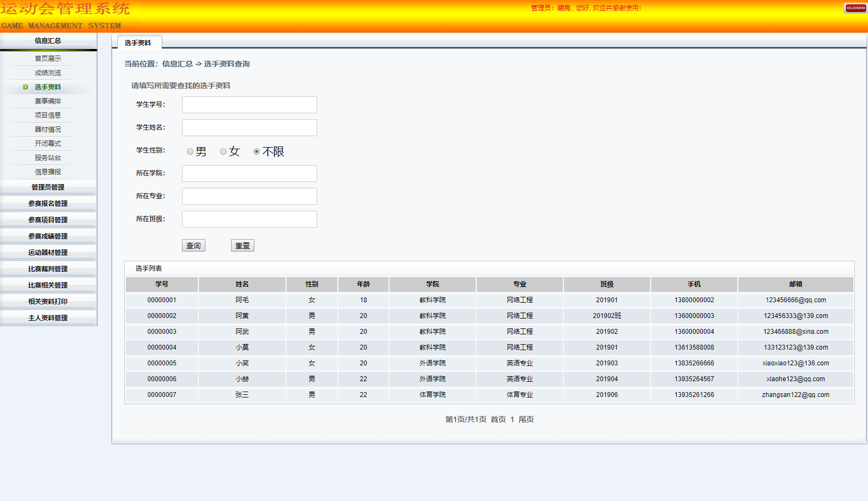Click student ID cell 00000004

pyautogui.click(x=162, y=347)
